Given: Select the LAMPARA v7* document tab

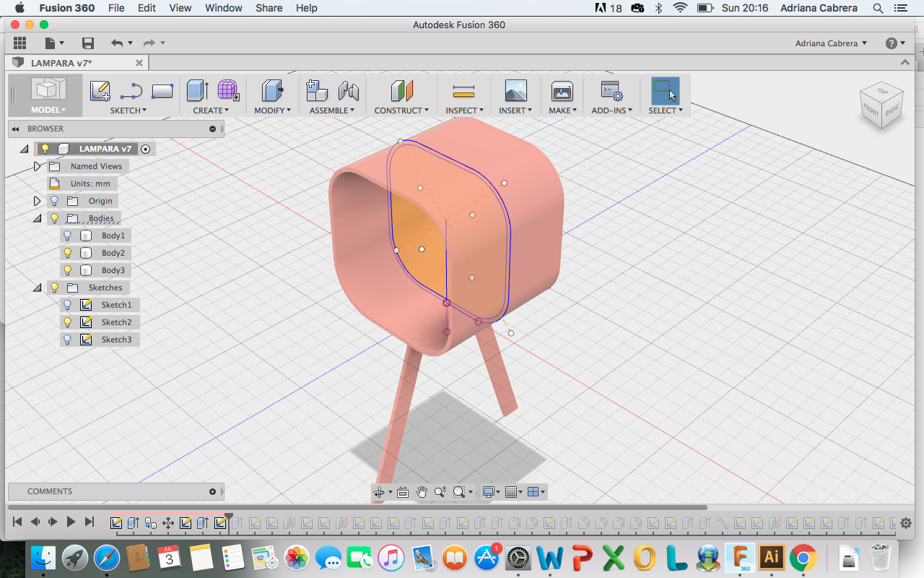Looking at the screenshot, I should coord(77,63).
